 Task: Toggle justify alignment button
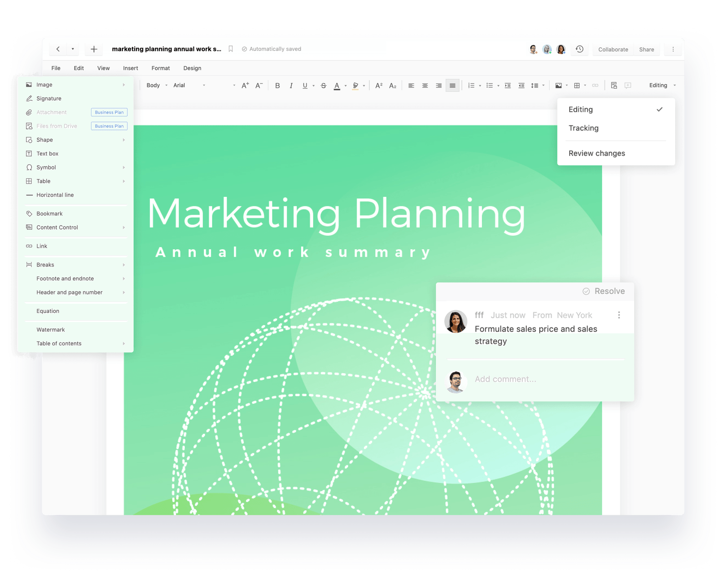pos(452,86)
